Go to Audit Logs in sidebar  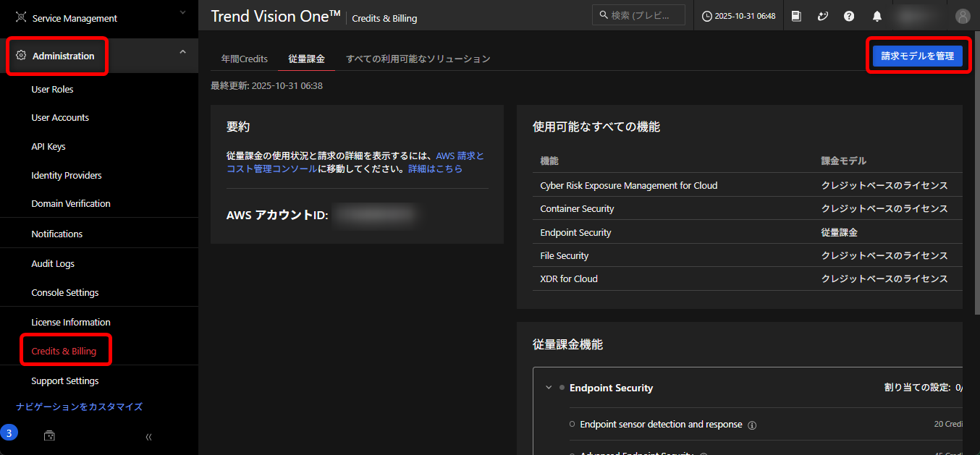[53, 263]
